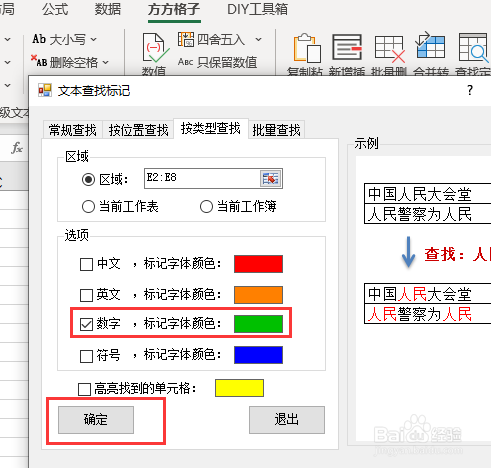Click the AB 删除空格 remove-spaces tool
This screenshot has height=468, width=491.
[x=64, y=61]
